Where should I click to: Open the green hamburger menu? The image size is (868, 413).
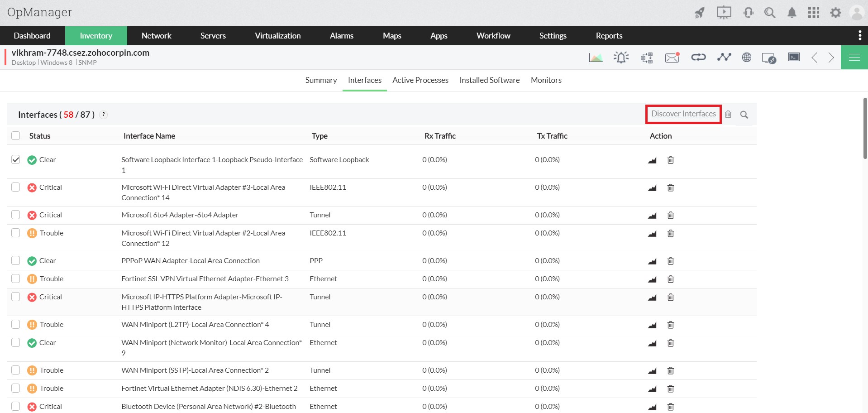click(854, 57)
